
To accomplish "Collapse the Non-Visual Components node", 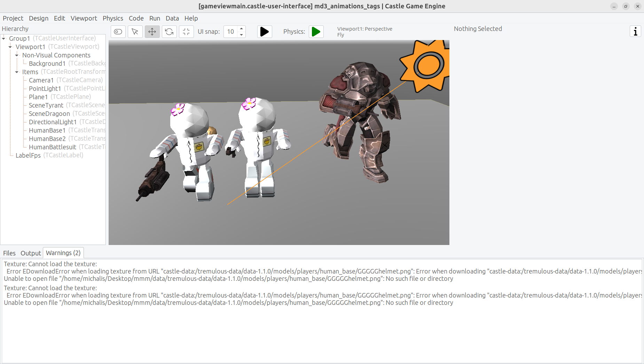I will click(17, 55).
